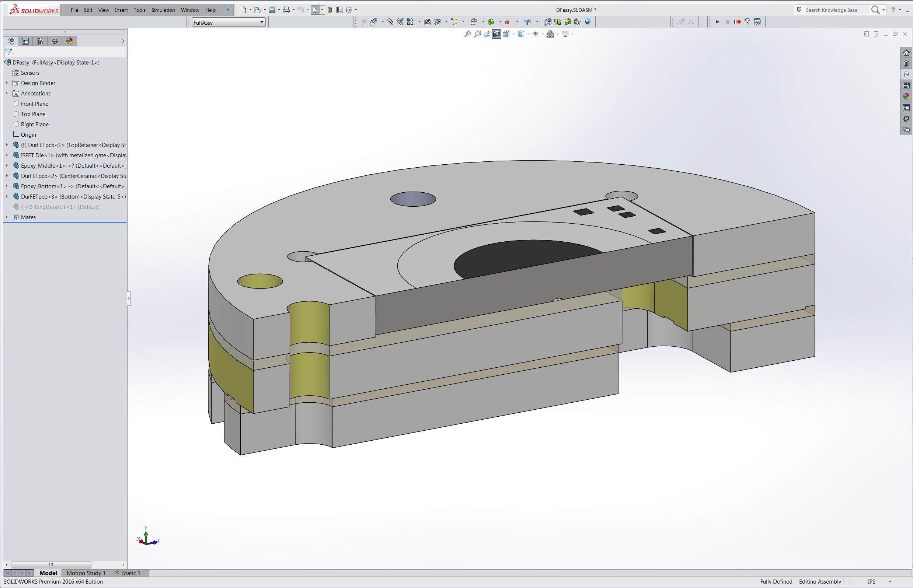Open the FeatureManager Design Tree tab
This screenshot has height=588, width=913.
point(11,41)
